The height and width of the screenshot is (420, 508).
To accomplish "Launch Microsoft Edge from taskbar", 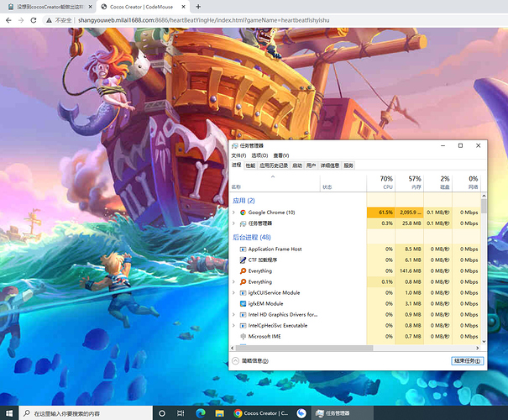I will point(201,413).
